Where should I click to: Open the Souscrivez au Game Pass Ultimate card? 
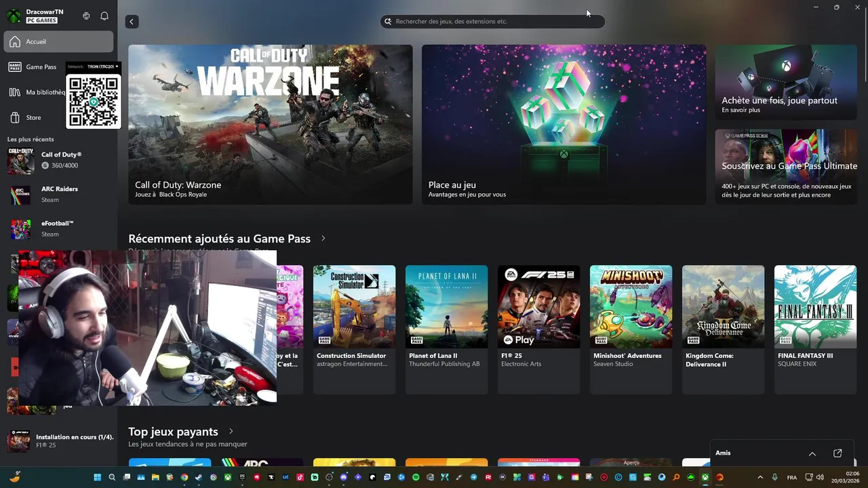coord(786,167)
